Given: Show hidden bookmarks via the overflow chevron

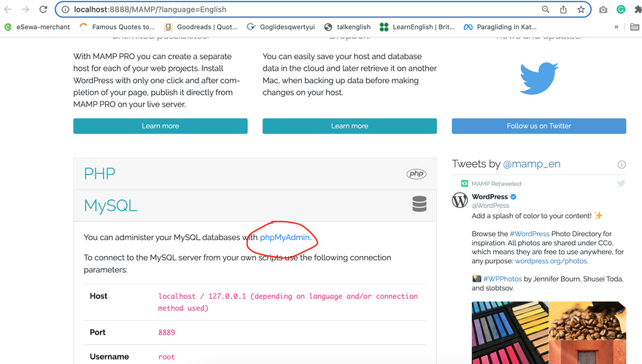Looking at the screenshot, I should coord(616,27).
